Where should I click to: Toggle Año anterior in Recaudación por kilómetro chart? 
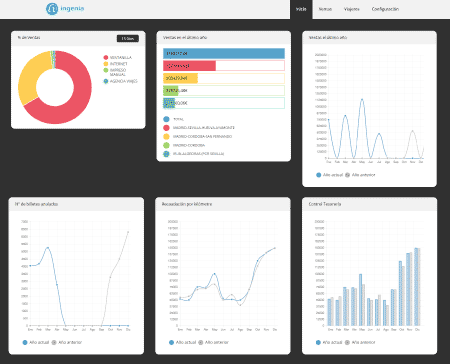point(213,342)
